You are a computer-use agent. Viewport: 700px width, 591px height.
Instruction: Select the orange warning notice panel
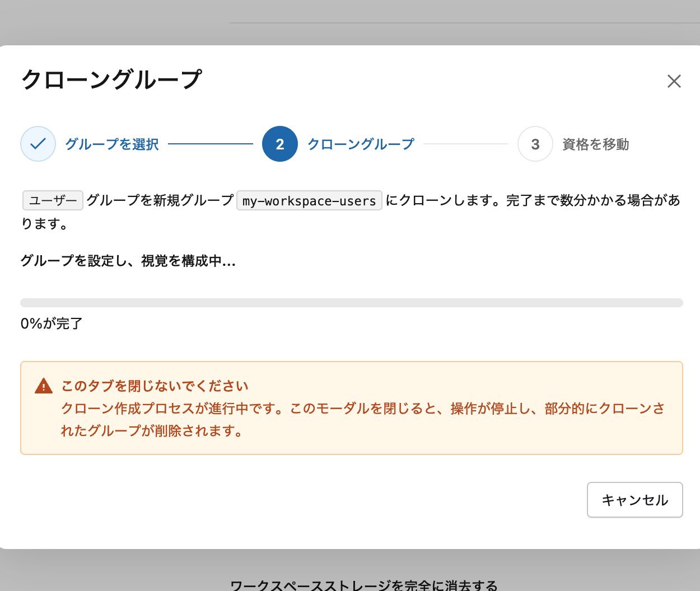point(352,407)
